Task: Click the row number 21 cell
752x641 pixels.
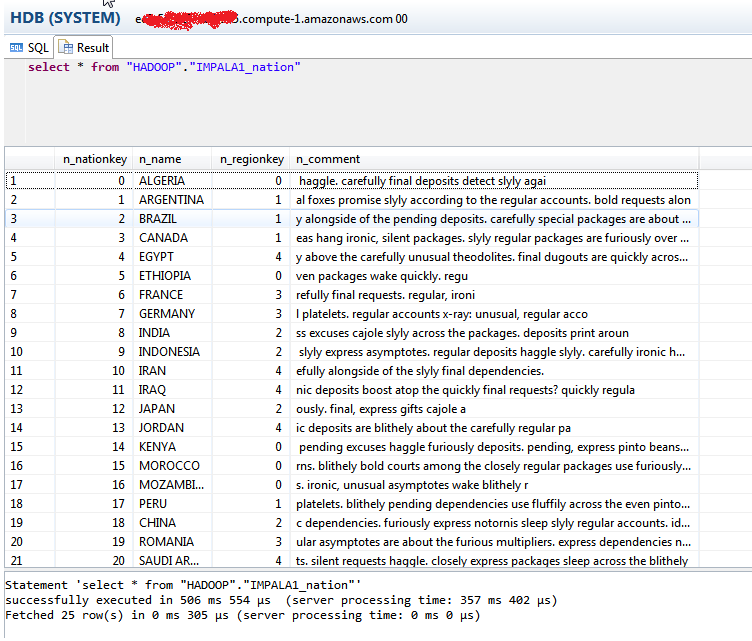Action: (30, 560)
